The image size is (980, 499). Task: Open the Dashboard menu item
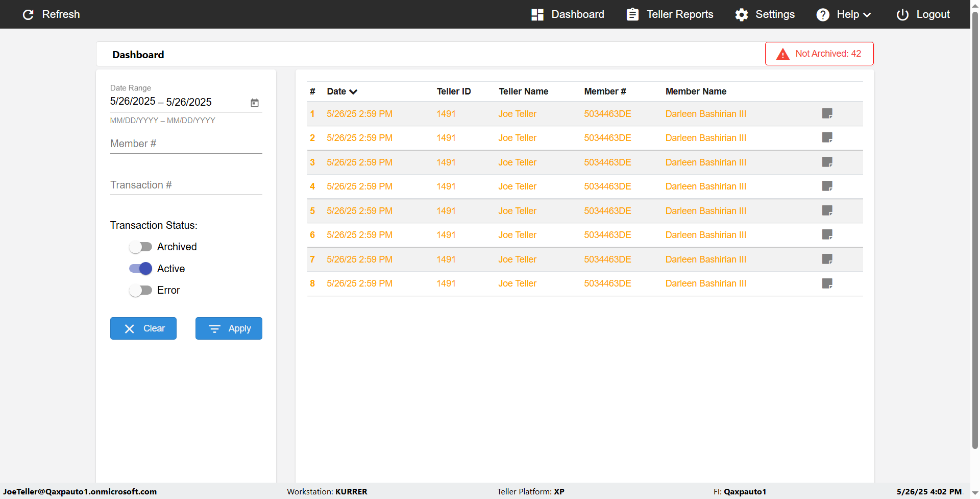pyautogui.click(x=568, y=14)
